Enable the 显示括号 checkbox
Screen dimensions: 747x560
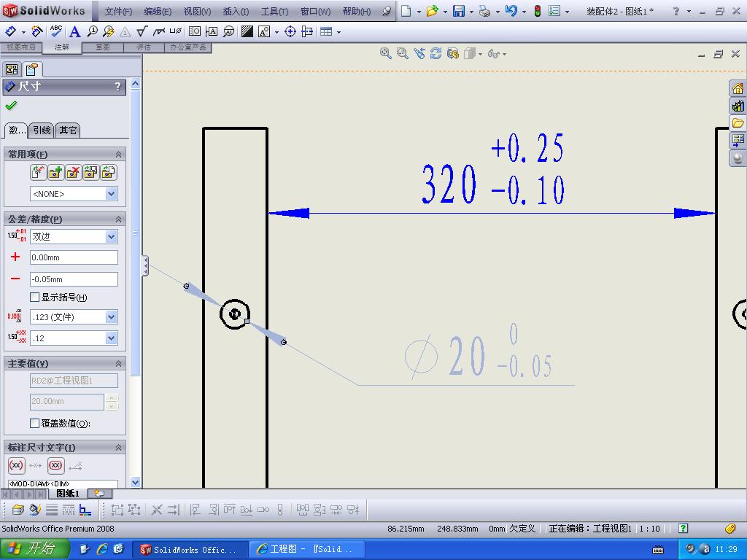(34, 297)
